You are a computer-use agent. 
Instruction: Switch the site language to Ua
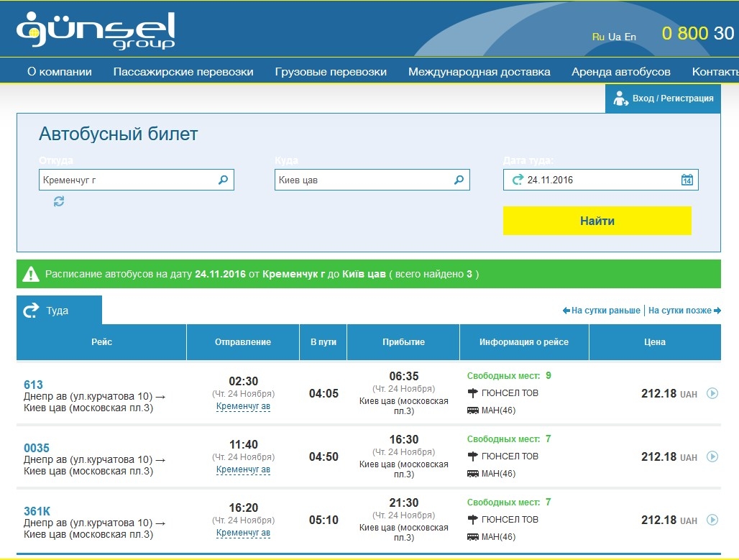[x=615, y=37]
